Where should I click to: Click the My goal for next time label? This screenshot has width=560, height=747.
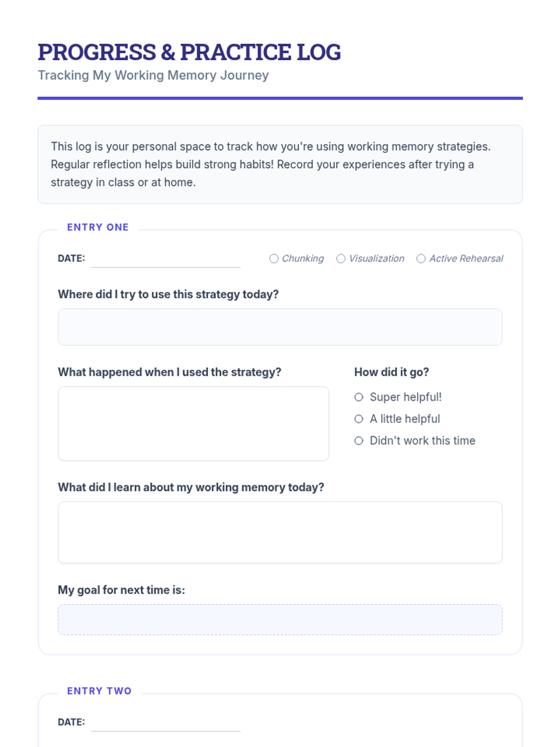[x=121, y=590]
